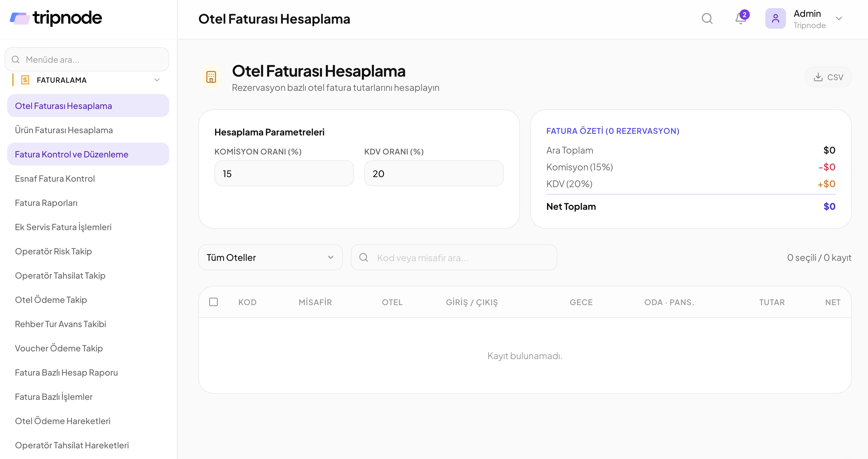Open the notifications bell icon
868x459 pixels.
pyautogui.click(x=741, y=18)
